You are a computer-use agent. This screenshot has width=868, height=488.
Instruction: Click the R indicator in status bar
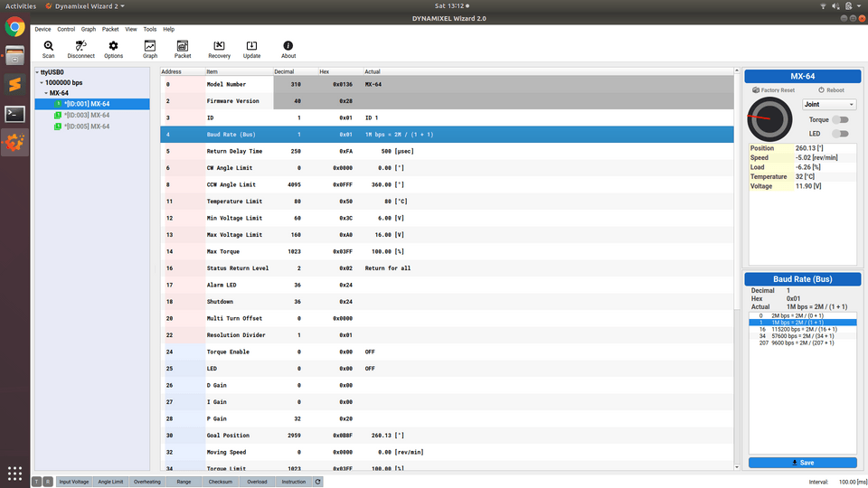pos(48,482)
